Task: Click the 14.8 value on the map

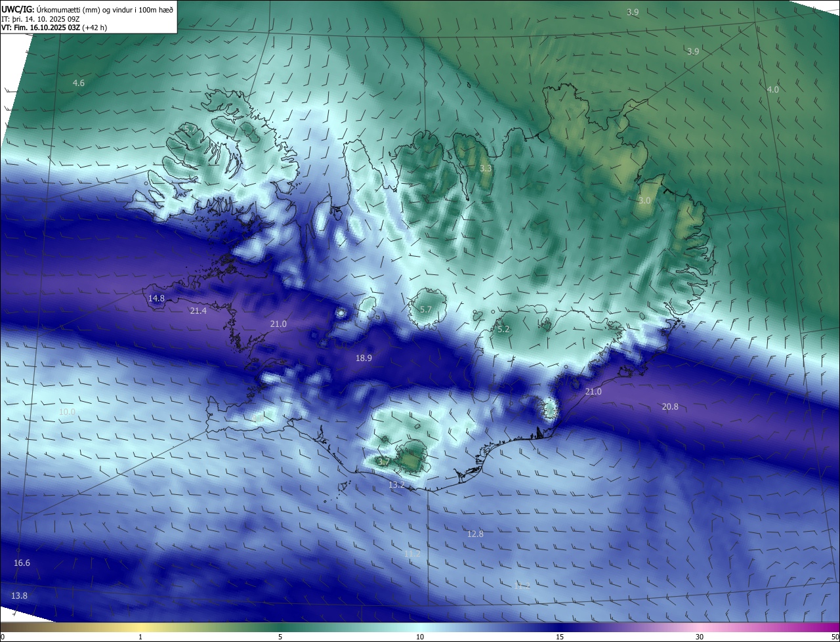Action: 156,299
